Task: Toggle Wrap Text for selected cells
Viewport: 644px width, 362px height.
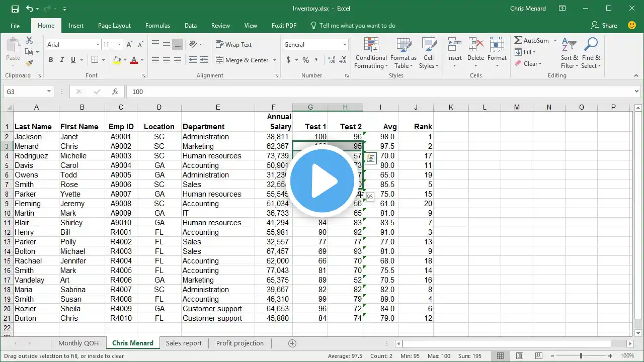Action: click(233, 45)
